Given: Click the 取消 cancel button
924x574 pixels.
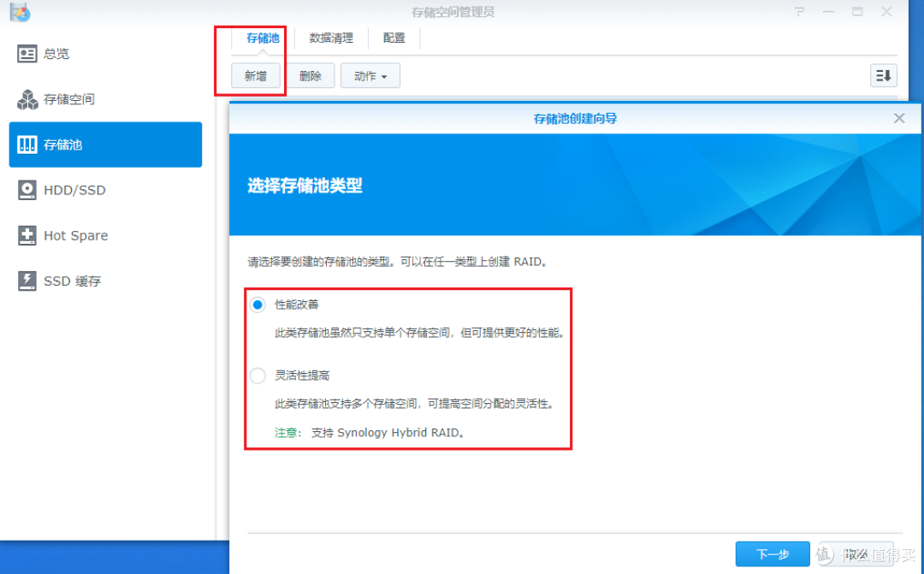Looking at the screenshot, I should point(856,554).
